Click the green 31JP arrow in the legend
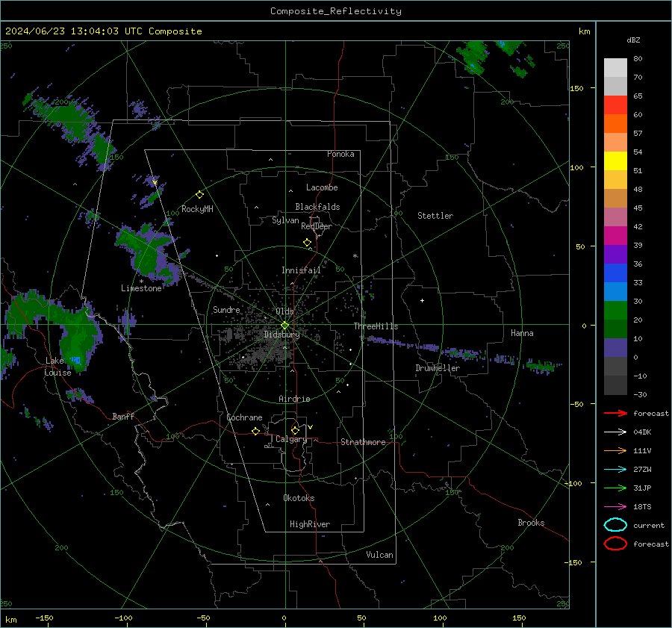672x628 pixels. click(x=615, y=488)
